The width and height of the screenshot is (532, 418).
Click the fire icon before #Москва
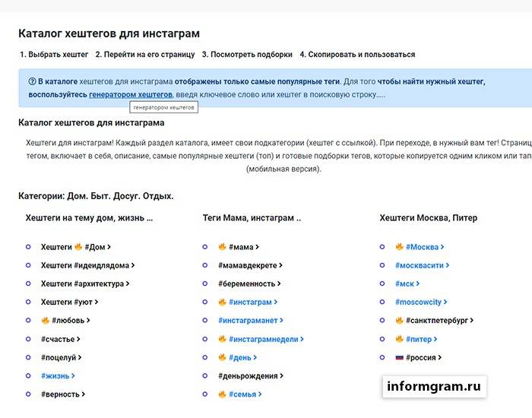[399, 247]
